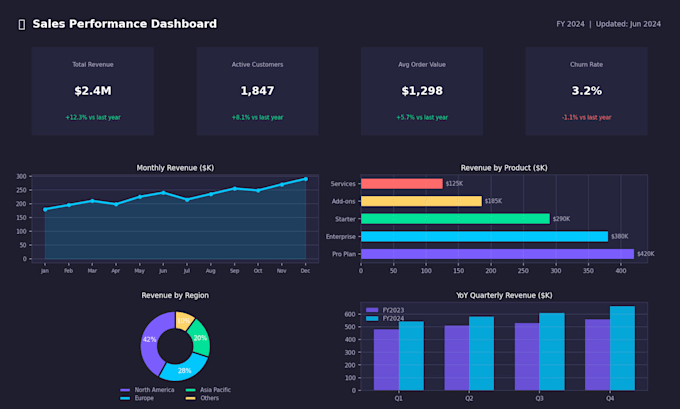The image size is (680, 409).
Task: Click the 'Monthly Revenue ($K)' chart title
Action: tap(175, 168)
